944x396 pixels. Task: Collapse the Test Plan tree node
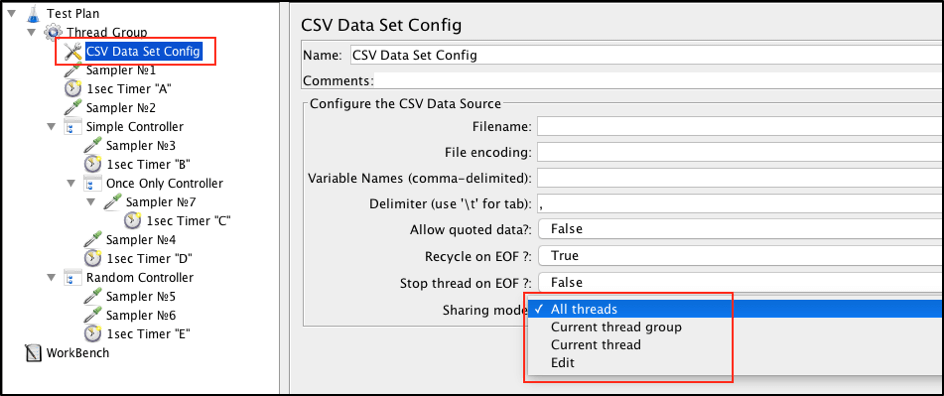11,12
